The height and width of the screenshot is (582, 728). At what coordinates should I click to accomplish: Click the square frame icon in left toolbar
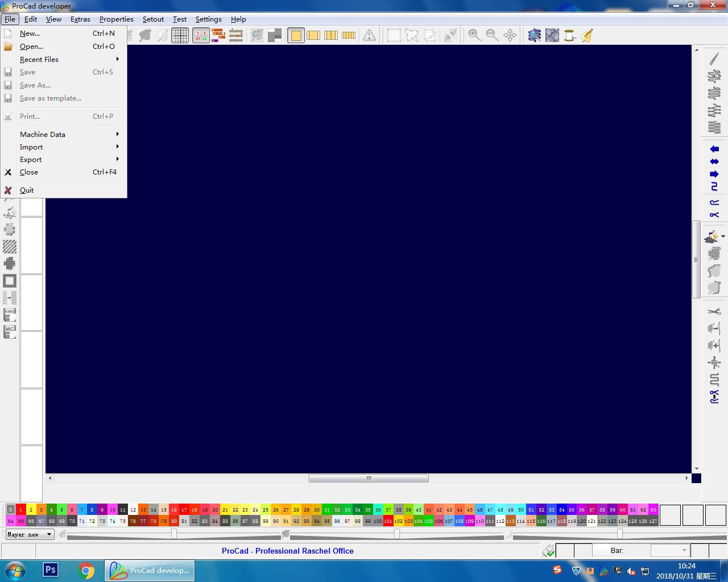(x=10, y=281)
